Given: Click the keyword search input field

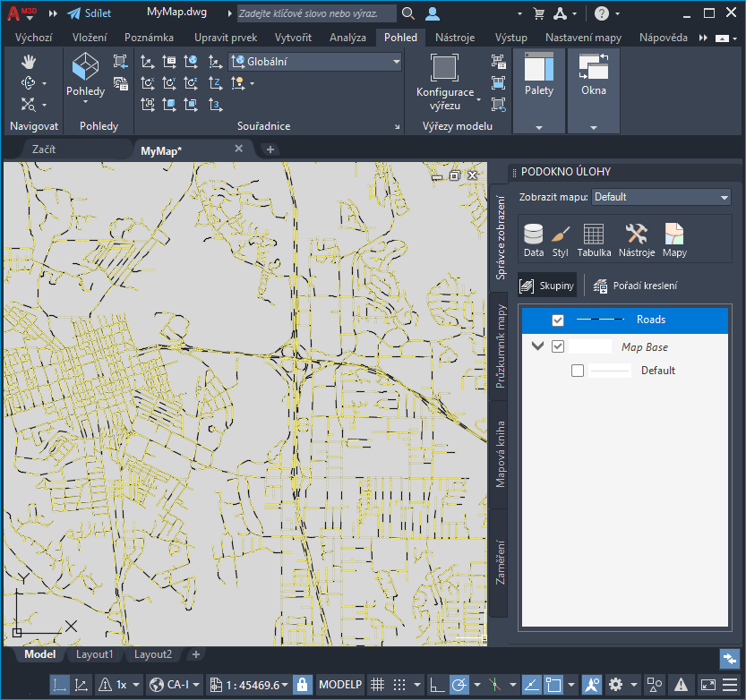Looking at the screenshot, I should pos(316,13).
